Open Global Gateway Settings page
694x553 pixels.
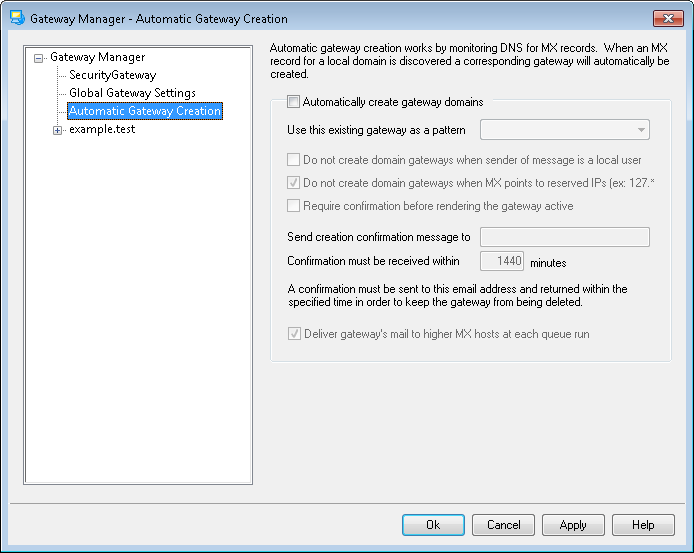click(x=132, y=93)
